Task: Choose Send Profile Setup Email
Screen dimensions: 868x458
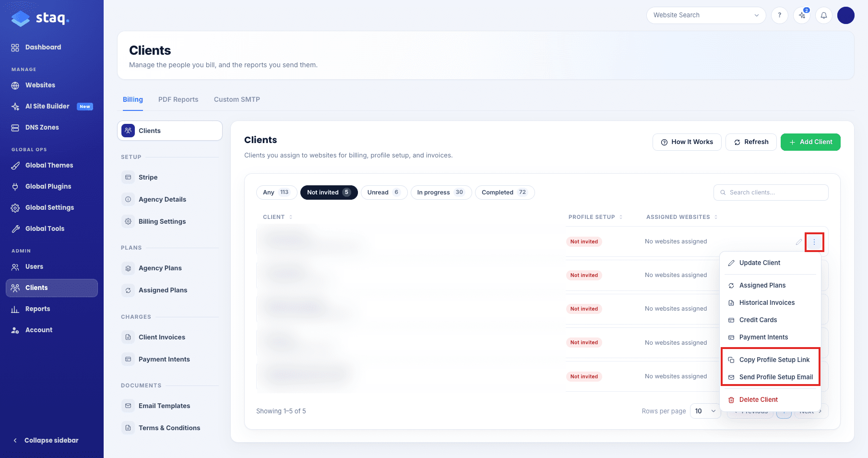Action: coord(771,377)
